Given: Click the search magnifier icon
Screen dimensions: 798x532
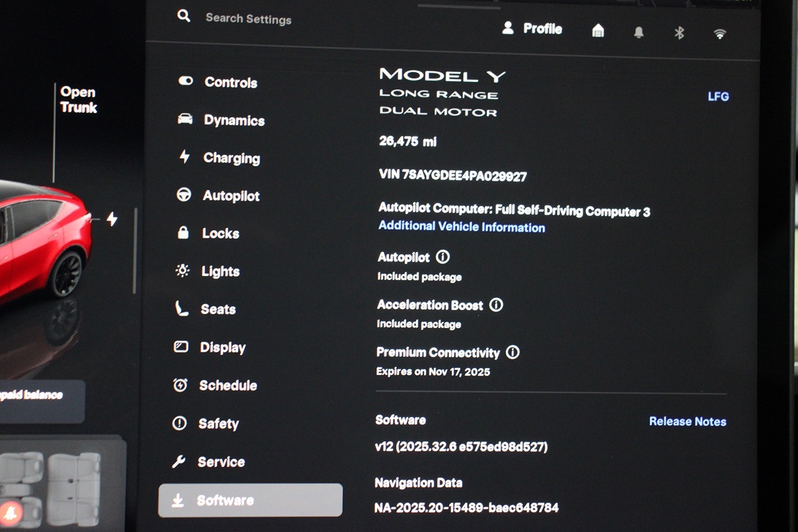Looking at the screenshot, I should click(x=184, y=16).
